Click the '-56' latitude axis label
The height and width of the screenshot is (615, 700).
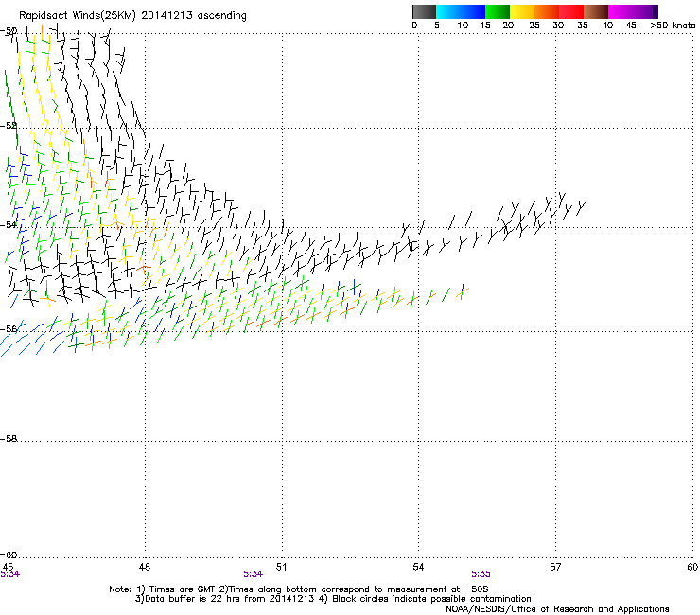tap(9, 329)
